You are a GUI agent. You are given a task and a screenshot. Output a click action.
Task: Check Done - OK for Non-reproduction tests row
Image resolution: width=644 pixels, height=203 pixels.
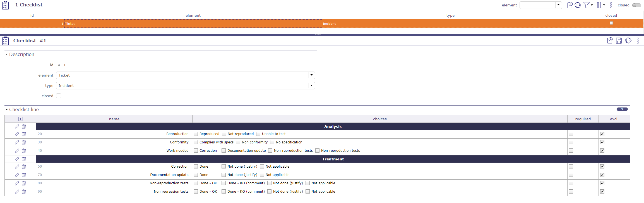click(x=196, y=183)
